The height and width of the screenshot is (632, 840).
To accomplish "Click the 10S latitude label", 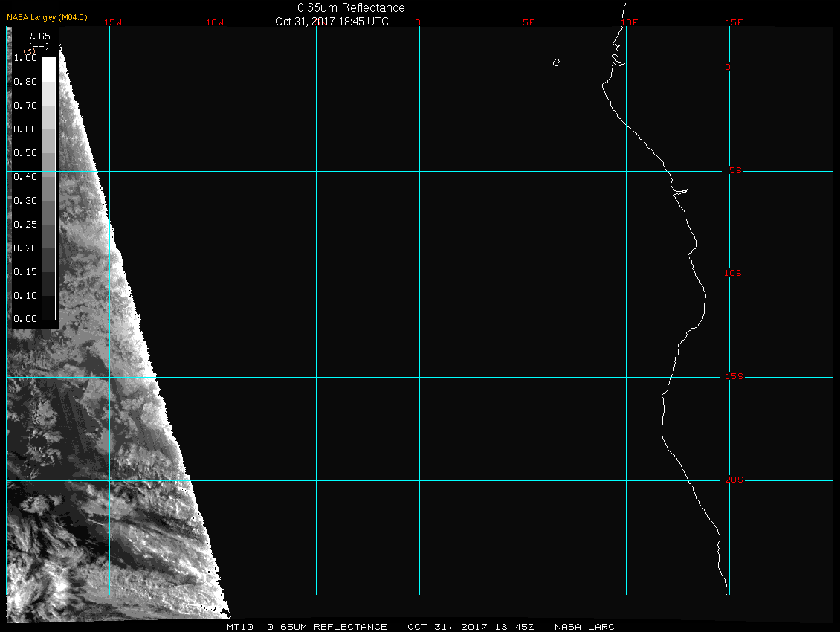I will click(732, 274).
